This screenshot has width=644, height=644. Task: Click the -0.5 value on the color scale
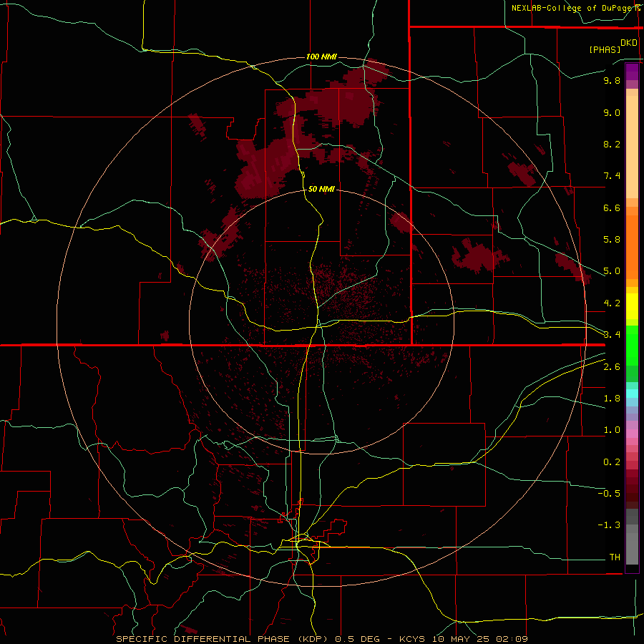609,494
